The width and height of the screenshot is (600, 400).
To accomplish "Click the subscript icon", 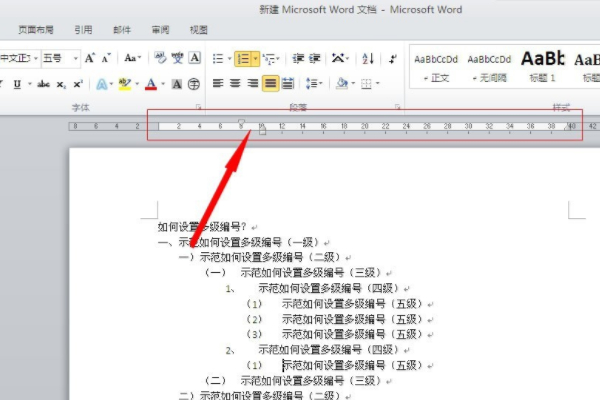I will [x=61, y=84].
